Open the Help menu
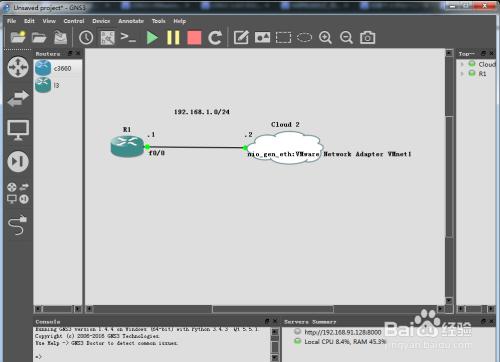Viewport: 500px width, 362px height. coord(179,21)
